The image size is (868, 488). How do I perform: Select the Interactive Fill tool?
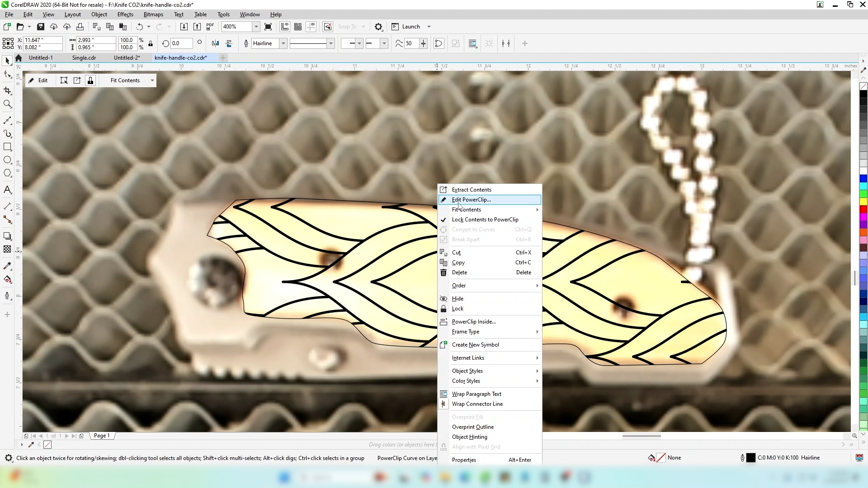(x=7, y=279)
